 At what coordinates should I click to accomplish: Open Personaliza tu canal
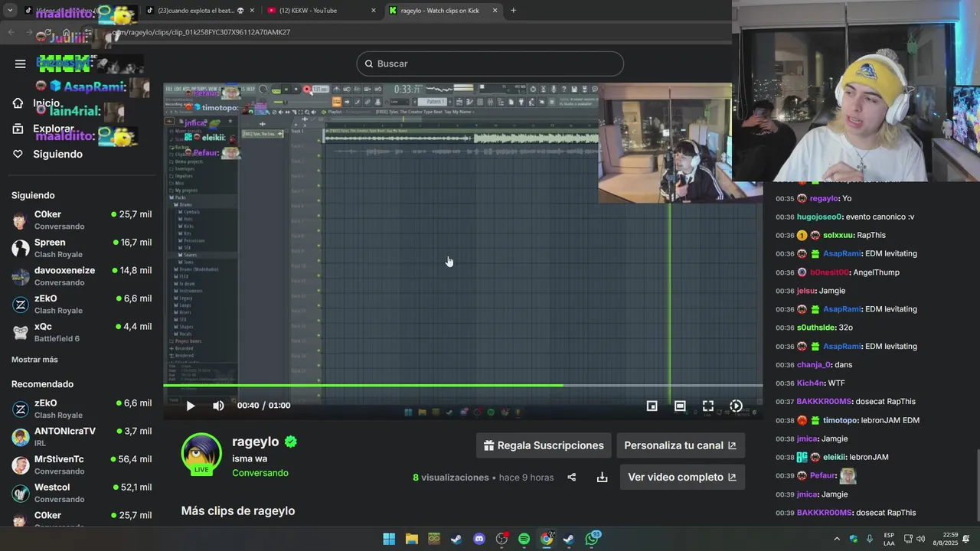(x=680, y=445)
